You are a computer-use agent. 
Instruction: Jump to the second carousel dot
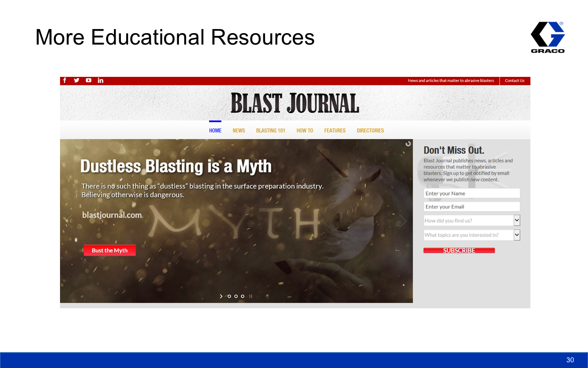[229, 296]
